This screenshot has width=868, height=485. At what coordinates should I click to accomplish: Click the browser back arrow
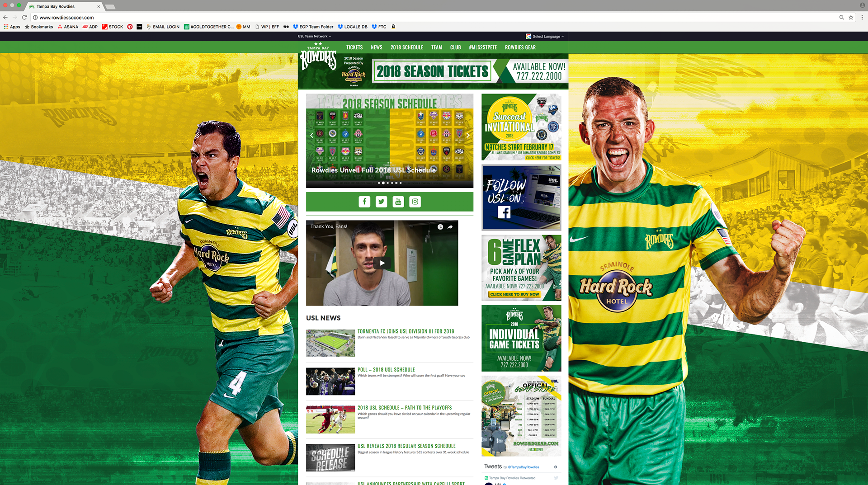[x=5, y=18]
